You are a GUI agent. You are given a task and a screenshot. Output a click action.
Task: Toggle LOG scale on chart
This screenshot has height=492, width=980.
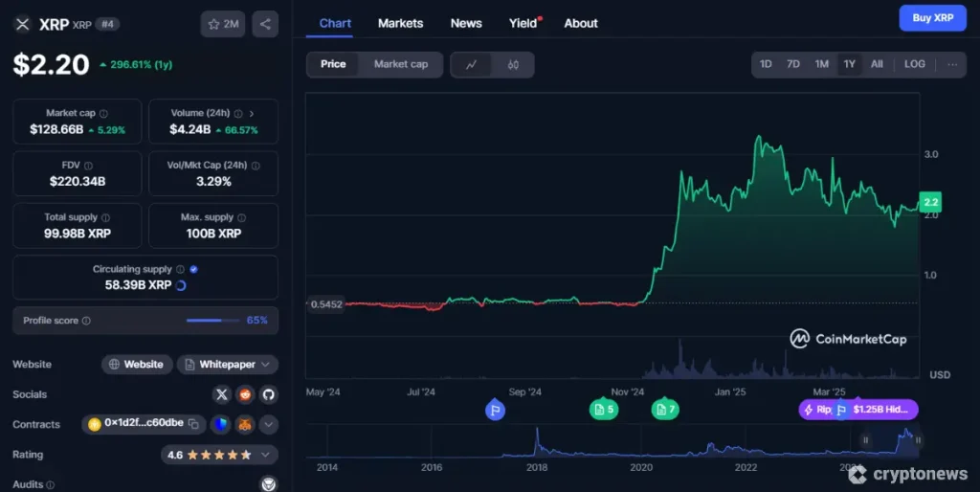[914, 64]
